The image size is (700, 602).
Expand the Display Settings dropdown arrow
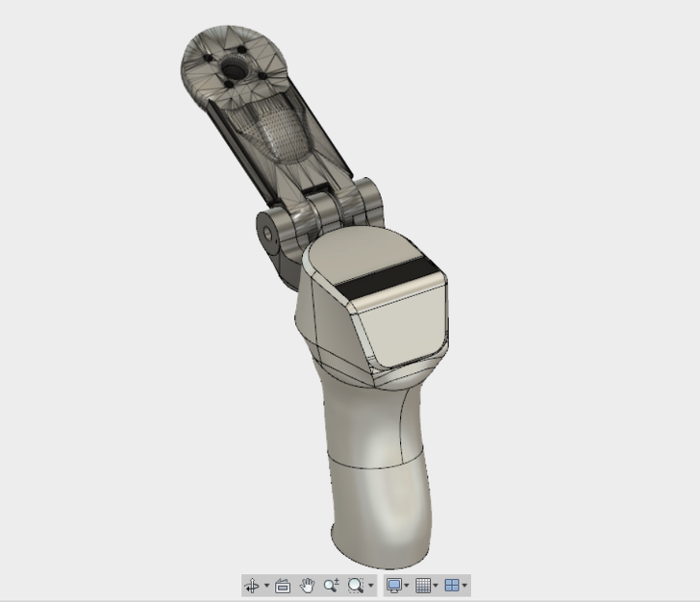pos(406,586)
